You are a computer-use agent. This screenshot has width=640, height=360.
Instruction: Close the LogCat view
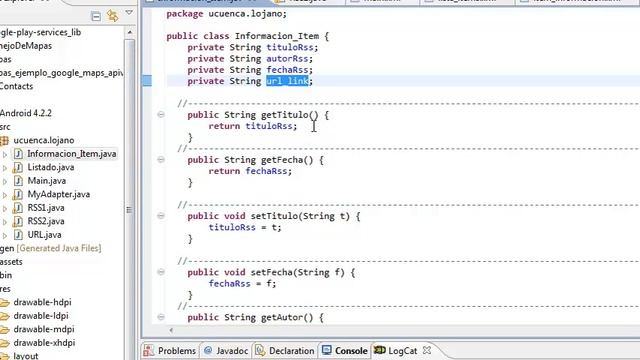click(x=427, y=350)
